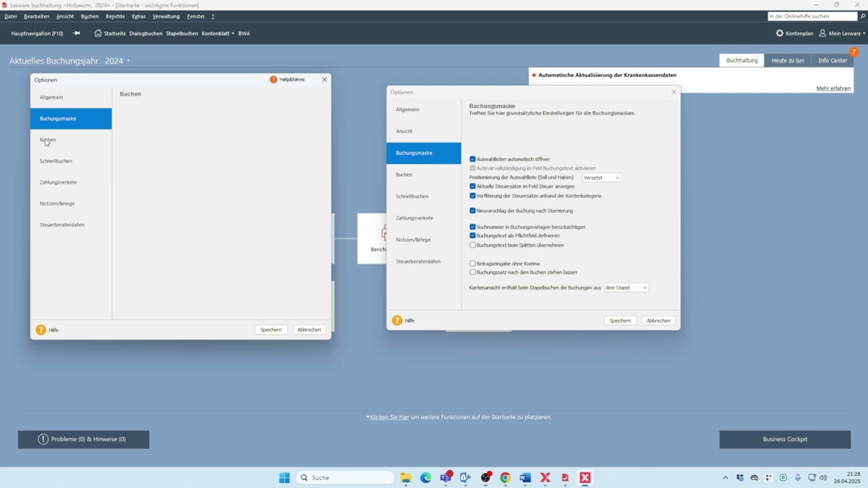
Task: Open the Extras menu
Action: tap(139, 16)
